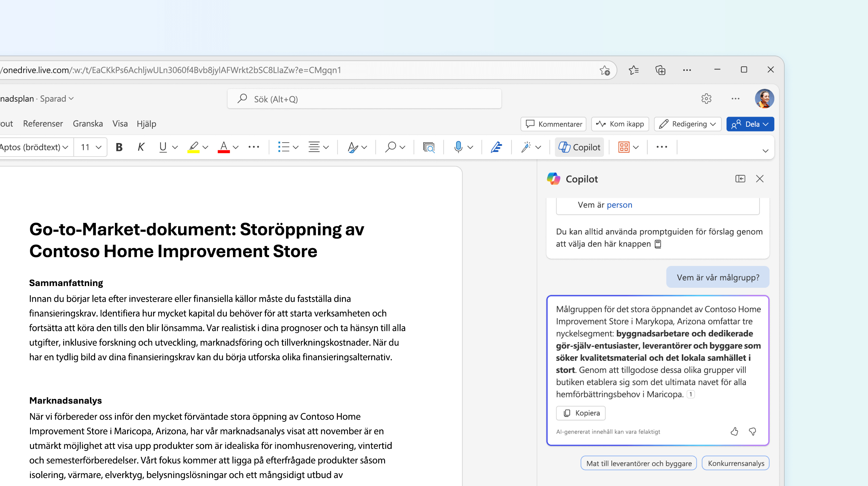
Task: Click the Konkurrensanalys suggestion
Action: click(x=736, y=463)
